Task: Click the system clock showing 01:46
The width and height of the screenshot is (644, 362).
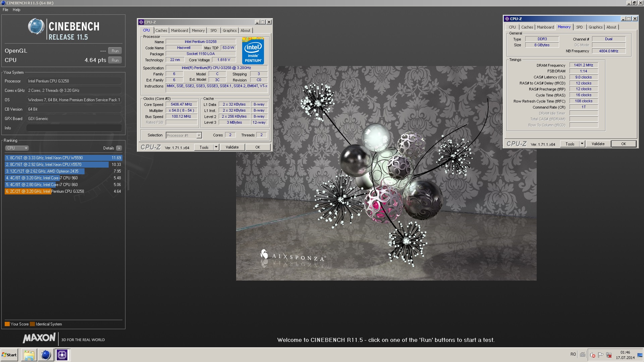Action: [x=625, y=352]
